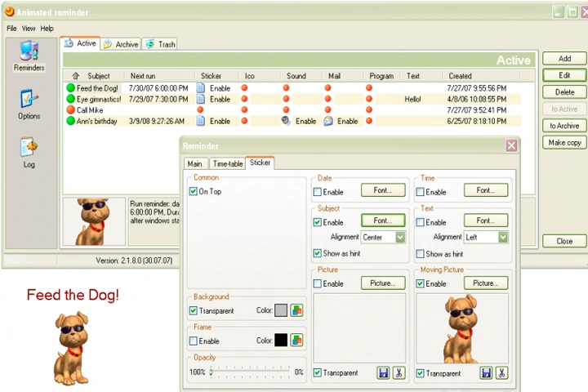
Task: Open frame color picker icon
Action: (x=296, y=341)
